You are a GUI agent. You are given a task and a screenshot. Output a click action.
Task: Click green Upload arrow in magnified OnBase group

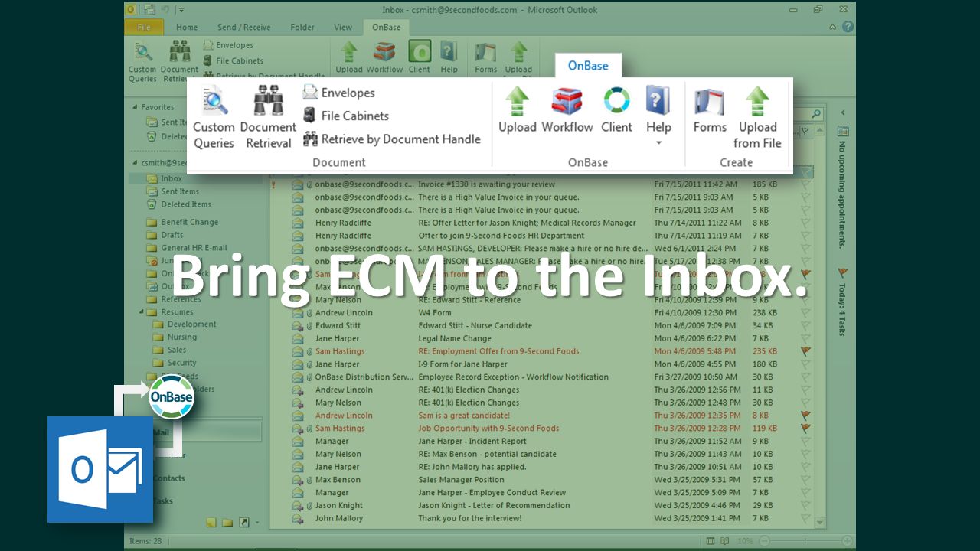pyautogui.click(x=518, y=101)
